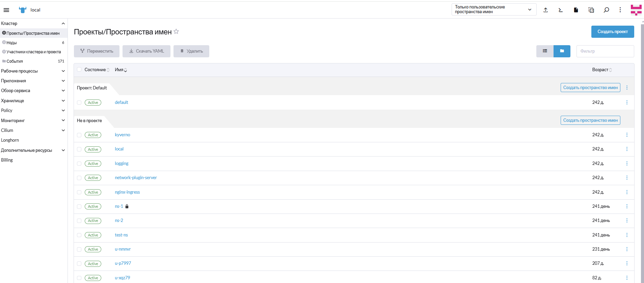The image size is (644, 283).
Task: Favorite this page with the star icon
Action: [x=176, y=32]
